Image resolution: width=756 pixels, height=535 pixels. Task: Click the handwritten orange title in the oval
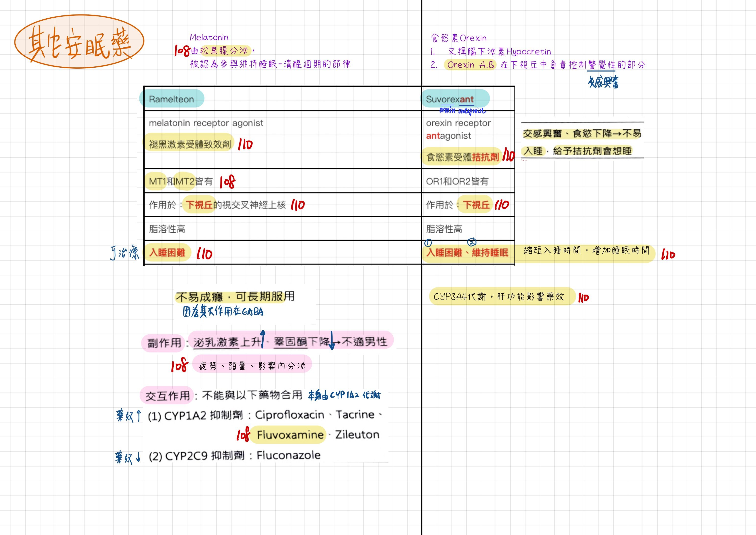click(x=79, y=43)
